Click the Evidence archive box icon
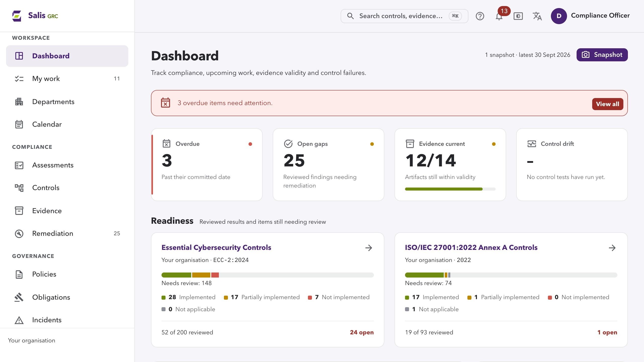644x362 pixels. click(x=19, y=211)
